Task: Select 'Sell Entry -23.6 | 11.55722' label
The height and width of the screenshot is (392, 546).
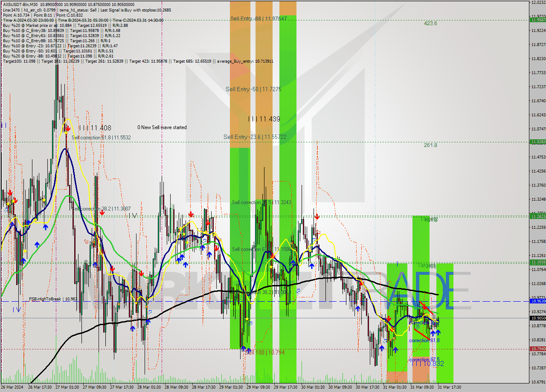Action: (255, 137)
